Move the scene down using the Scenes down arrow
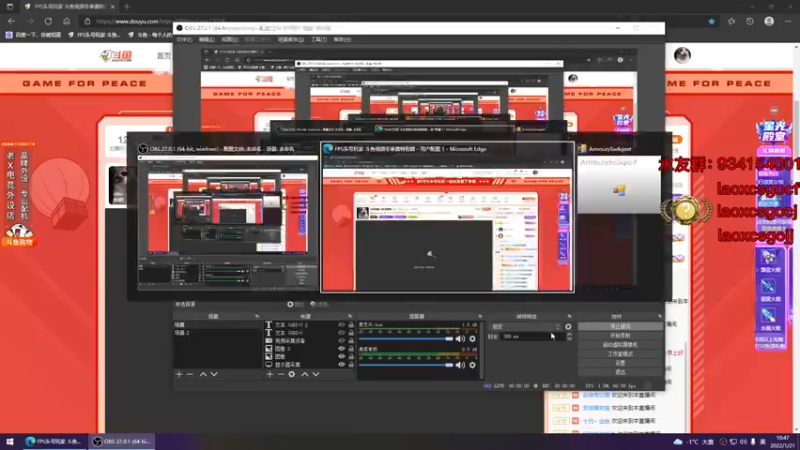Viewport: 800px width, 450px height. (214, 374)
